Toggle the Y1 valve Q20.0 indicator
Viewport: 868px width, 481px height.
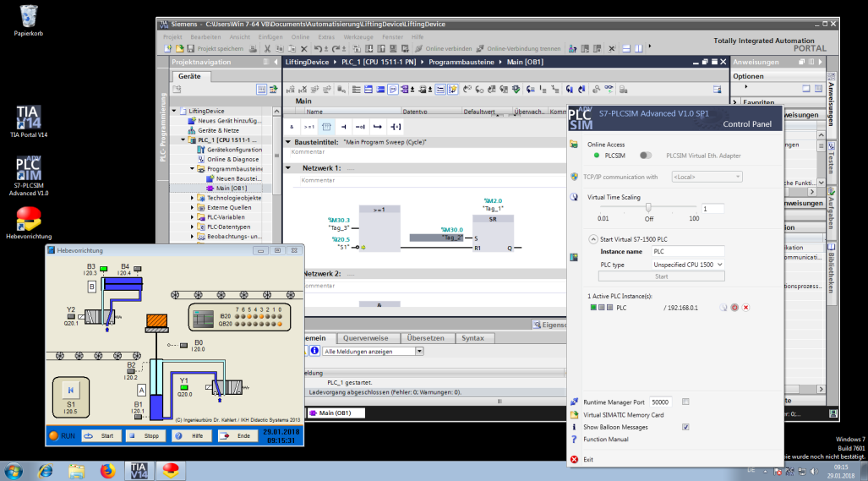[x=183, y=387]
